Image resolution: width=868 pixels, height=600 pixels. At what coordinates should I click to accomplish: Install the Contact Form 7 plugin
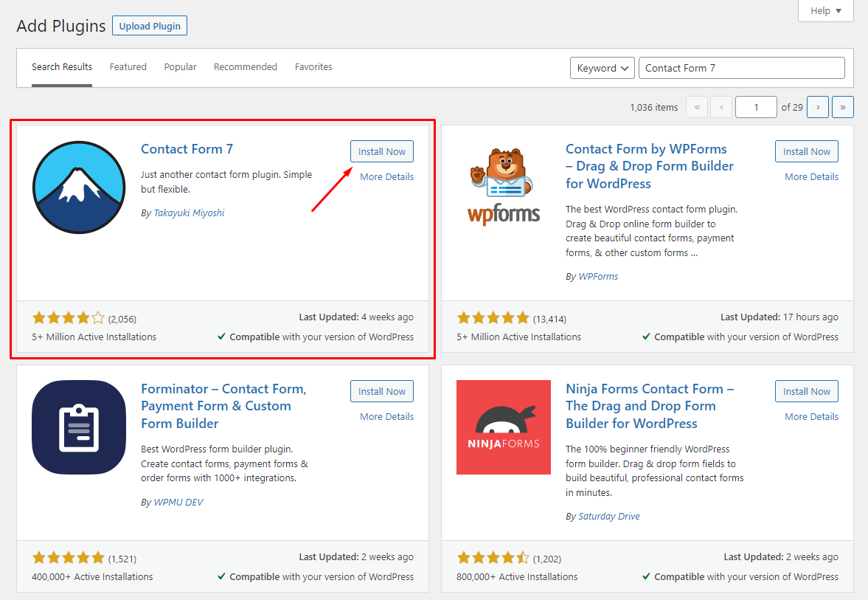tap(382, 151)
